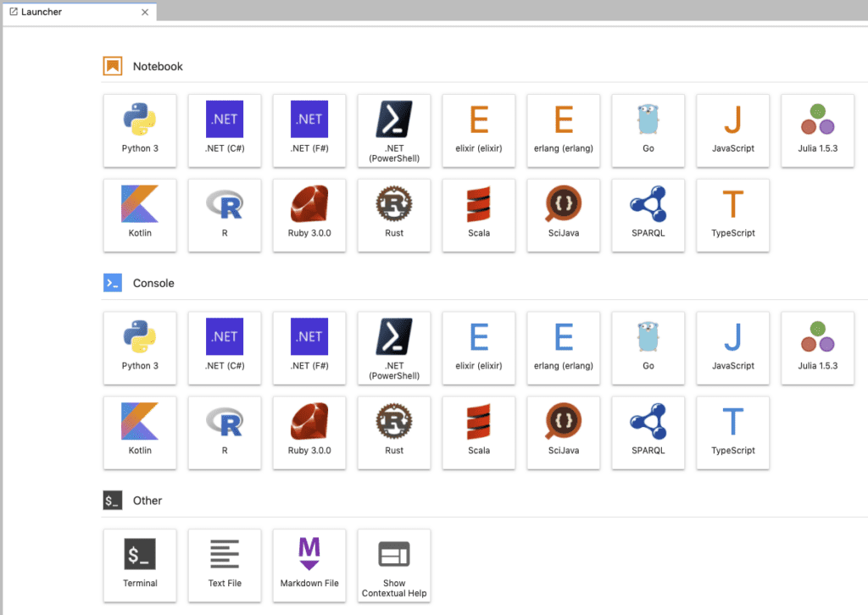Image resolution: width=868 pixels, height=615 pixels.
Task: Click the orange Notebook section icon
Action: [x=113, y=66]
